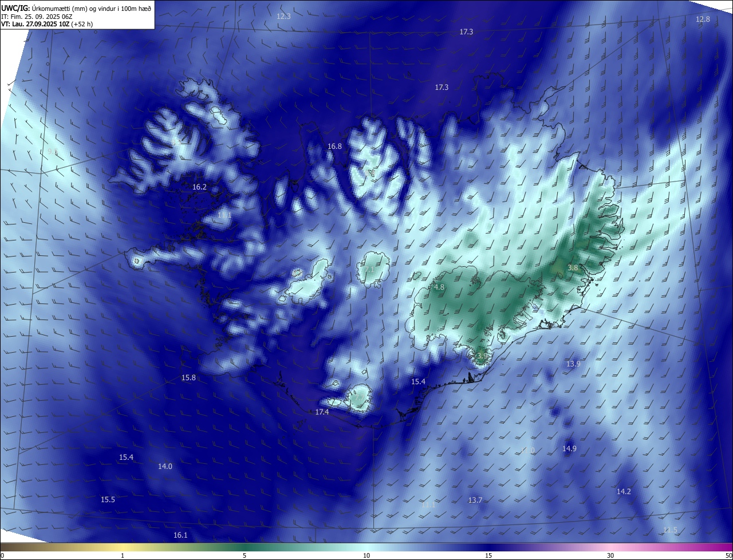The image size is (733, 560).
Task: Select the 'IT: Fim. 25. 09. 2025 06Z' line
Action: 36,16
